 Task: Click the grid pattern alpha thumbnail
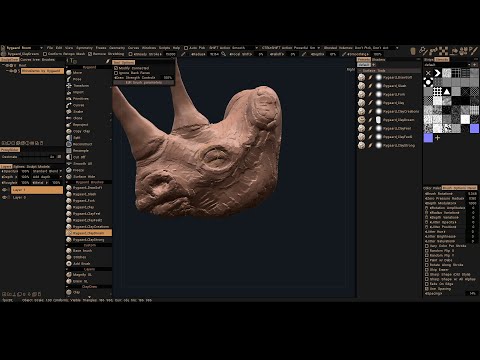coord(437,91)
